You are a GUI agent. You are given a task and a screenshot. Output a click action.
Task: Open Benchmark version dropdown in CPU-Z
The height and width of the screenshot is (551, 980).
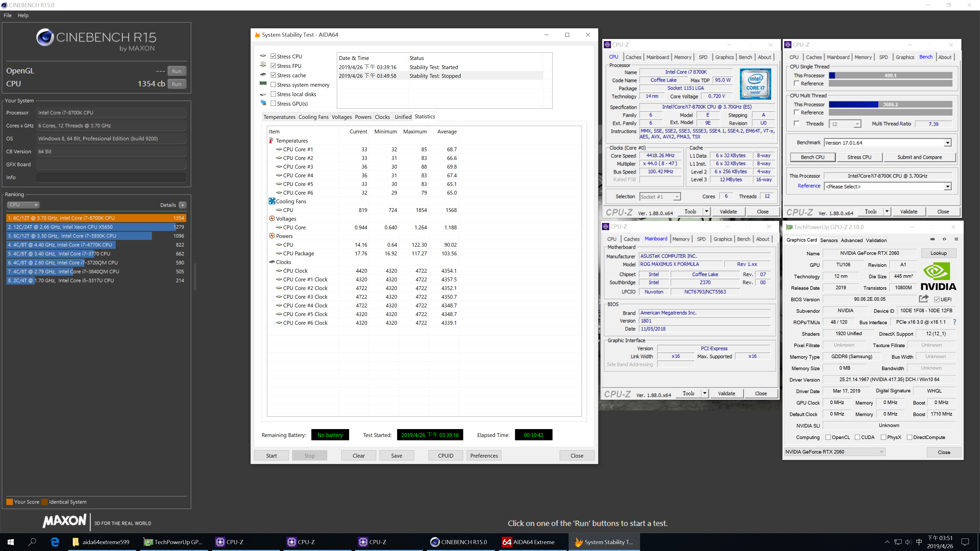888,143
